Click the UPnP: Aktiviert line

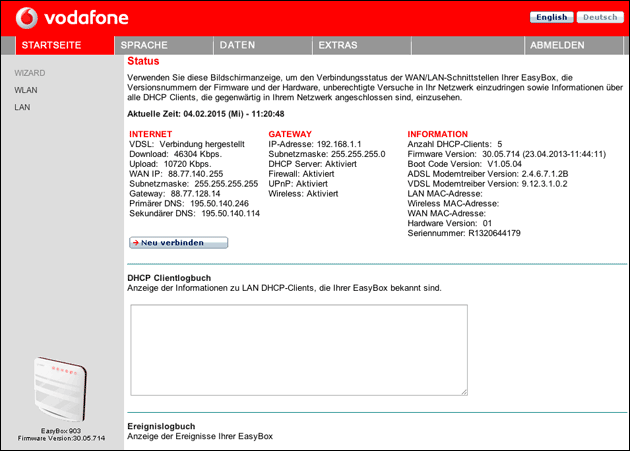point(298,184)
